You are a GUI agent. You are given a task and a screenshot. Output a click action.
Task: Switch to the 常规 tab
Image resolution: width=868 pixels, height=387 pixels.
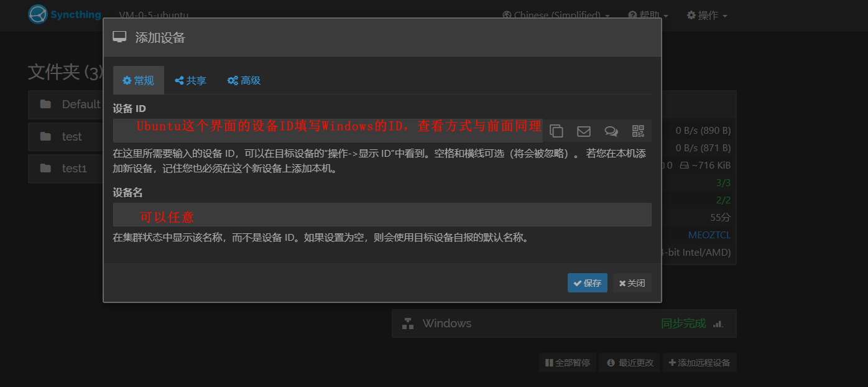(x=139, y=80)
